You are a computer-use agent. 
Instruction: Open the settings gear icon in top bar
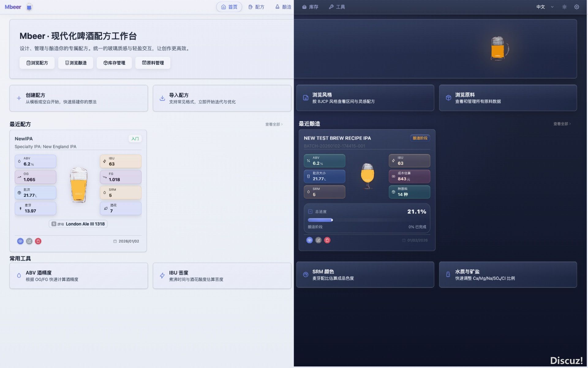tap(576, 7)
